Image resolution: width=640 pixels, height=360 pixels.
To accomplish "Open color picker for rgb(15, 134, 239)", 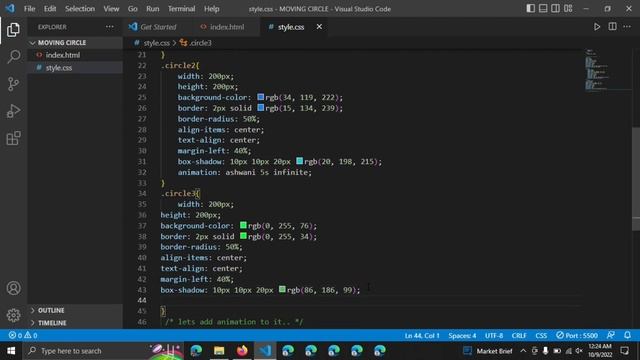I will pyautogui.click(x=260, y=108).
